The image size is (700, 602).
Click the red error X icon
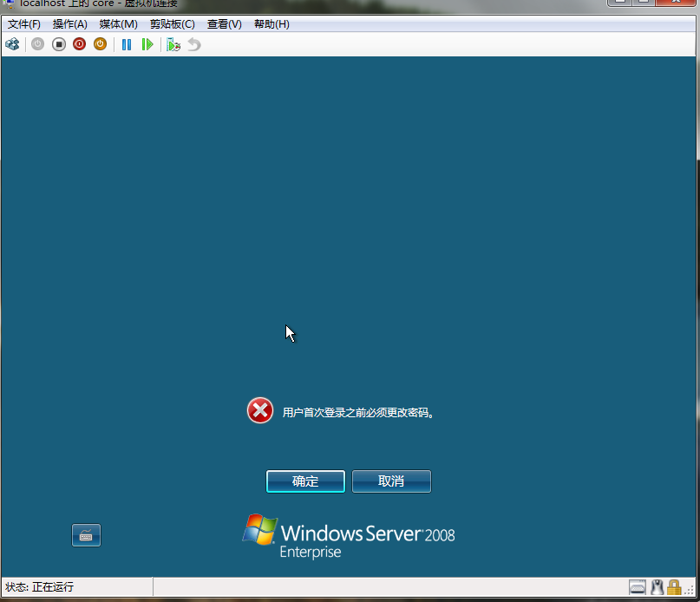[260, 410]
